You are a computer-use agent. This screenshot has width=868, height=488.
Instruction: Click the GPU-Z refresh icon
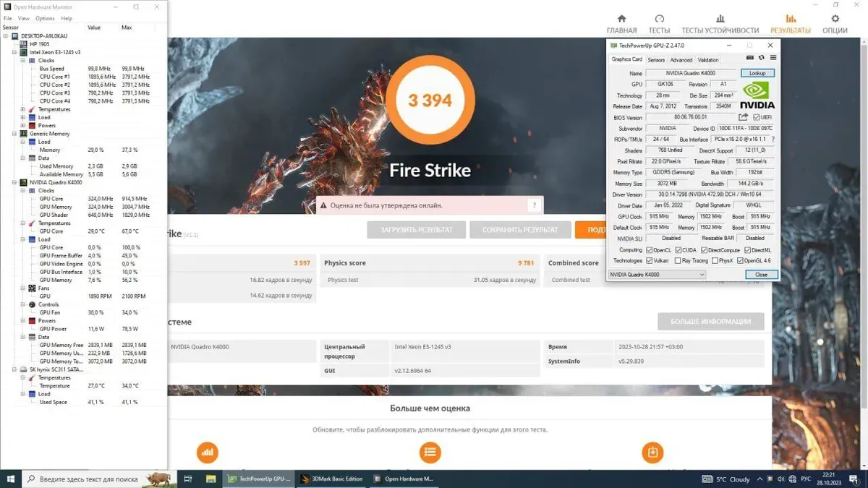[761, 58]
